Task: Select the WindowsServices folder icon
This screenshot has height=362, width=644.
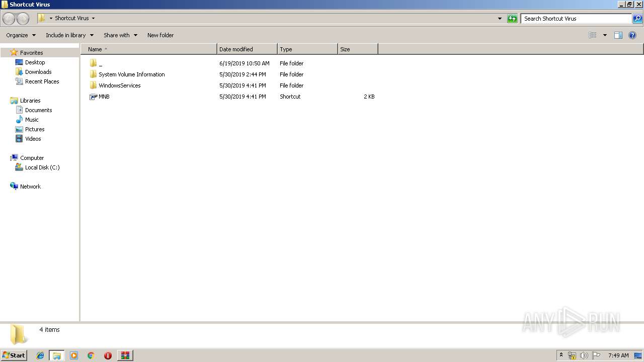Action: point(93,85)
